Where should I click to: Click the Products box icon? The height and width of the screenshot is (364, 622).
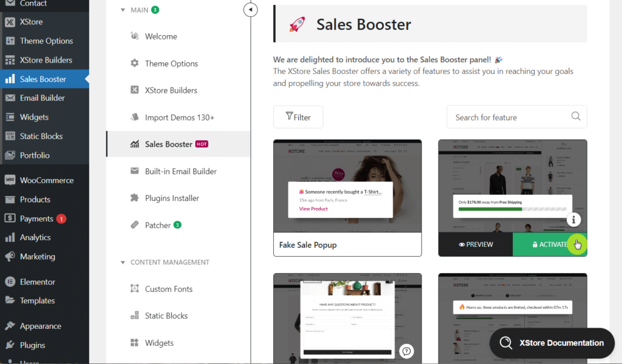(10, 199)
